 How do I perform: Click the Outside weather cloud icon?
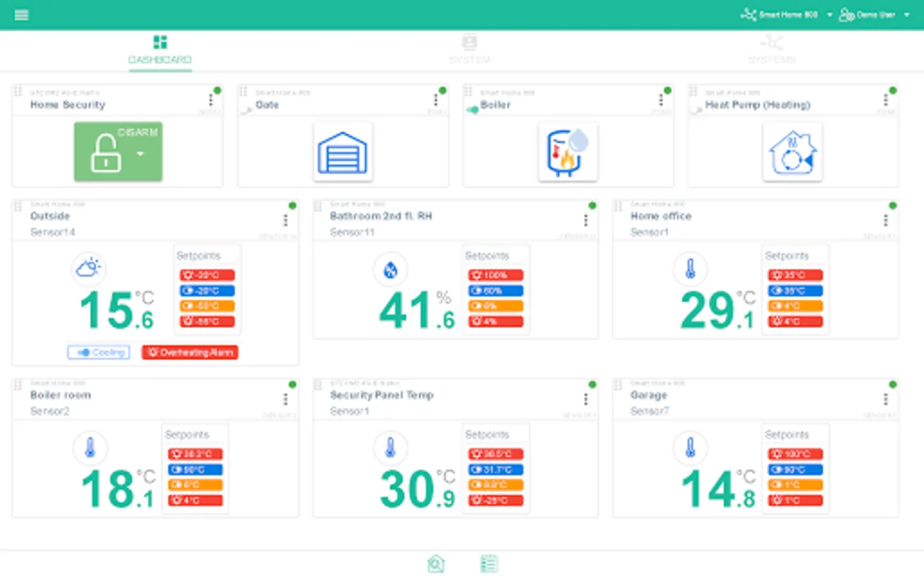(x=88, y=268)
